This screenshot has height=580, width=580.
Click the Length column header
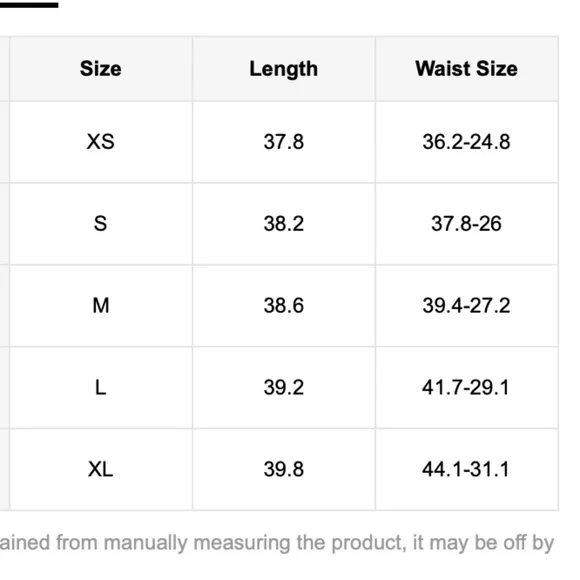coord(284,69)
